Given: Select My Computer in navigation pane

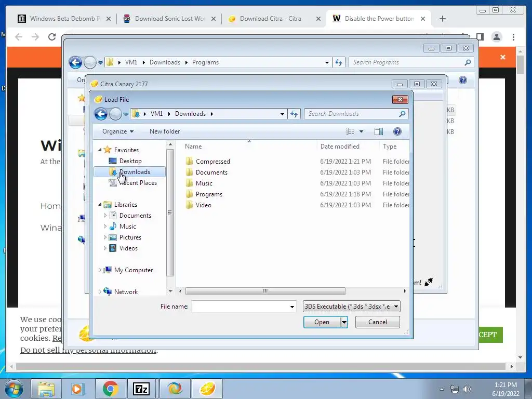Looking at the screenshot, I should (134, 270).
